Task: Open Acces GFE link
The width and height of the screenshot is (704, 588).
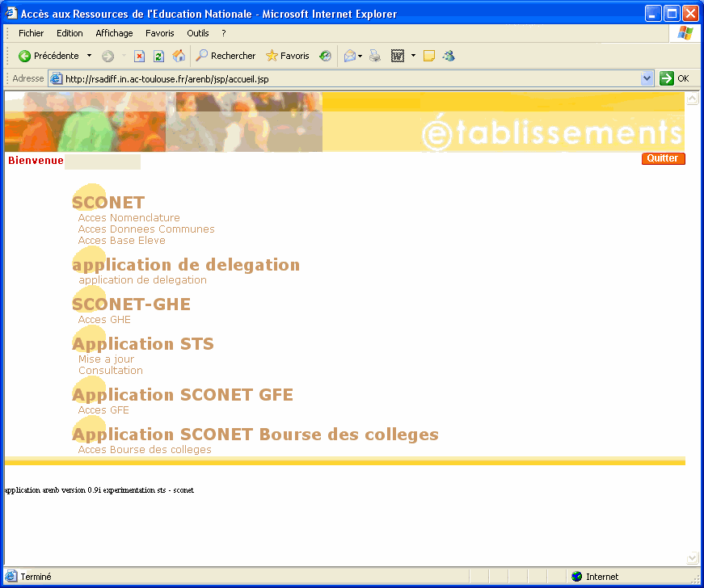Action: click(x=103, y=410)
